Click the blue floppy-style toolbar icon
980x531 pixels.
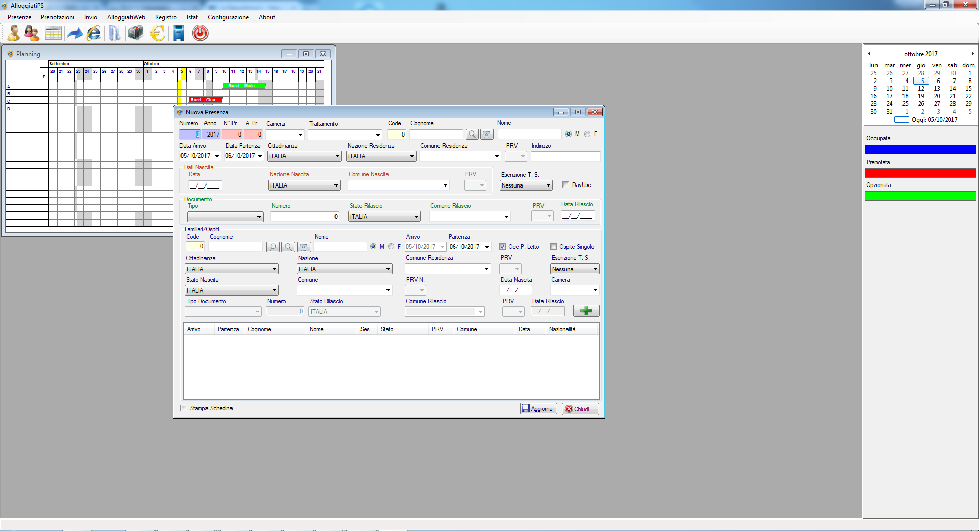[x=178, y=33]
